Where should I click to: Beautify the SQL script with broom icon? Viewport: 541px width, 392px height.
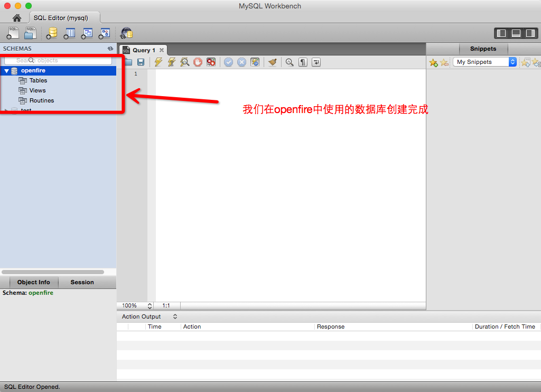[273, 62]
